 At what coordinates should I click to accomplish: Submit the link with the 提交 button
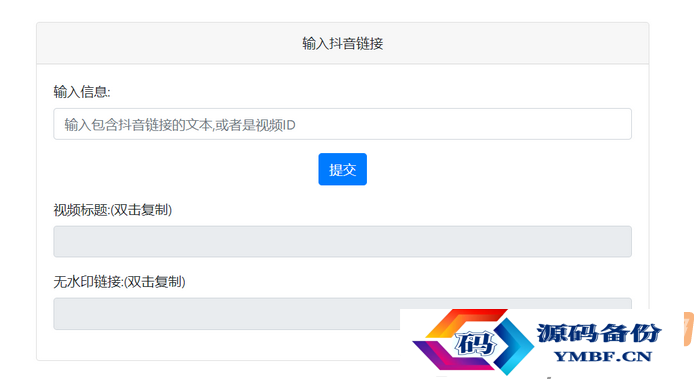click(343, 169)
